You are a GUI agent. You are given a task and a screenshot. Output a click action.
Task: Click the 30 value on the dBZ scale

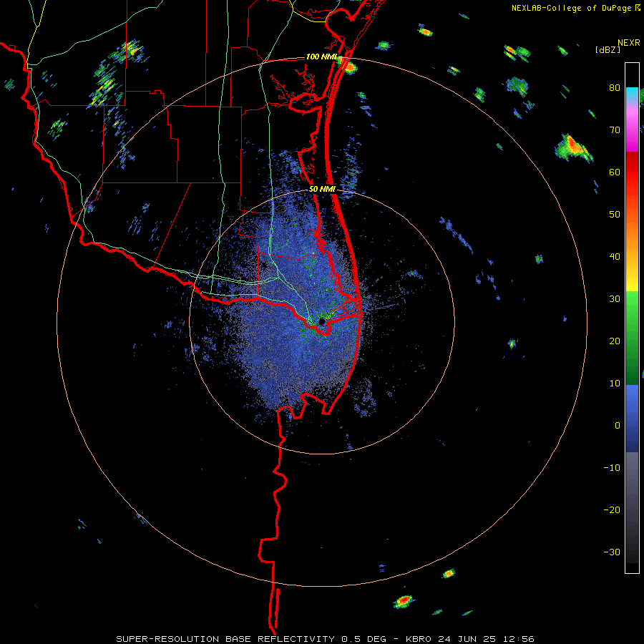point(615,299)
